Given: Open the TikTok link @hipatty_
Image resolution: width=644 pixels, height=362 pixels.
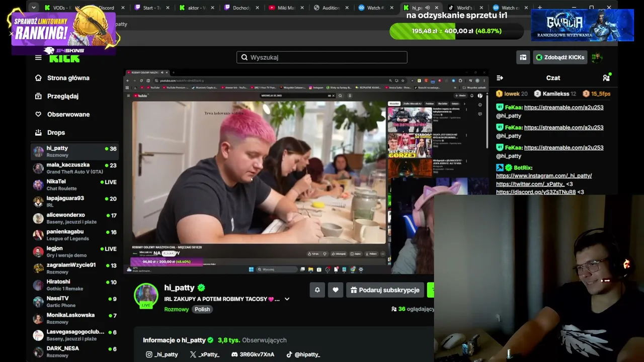Looking at the screenshot, I should [303, 354].
